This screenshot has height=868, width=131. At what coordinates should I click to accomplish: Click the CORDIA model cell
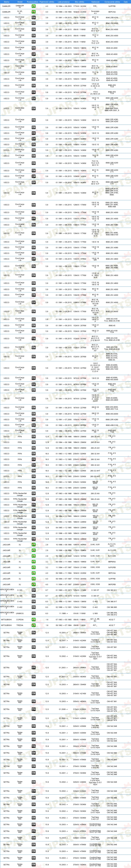coord(20,620)
